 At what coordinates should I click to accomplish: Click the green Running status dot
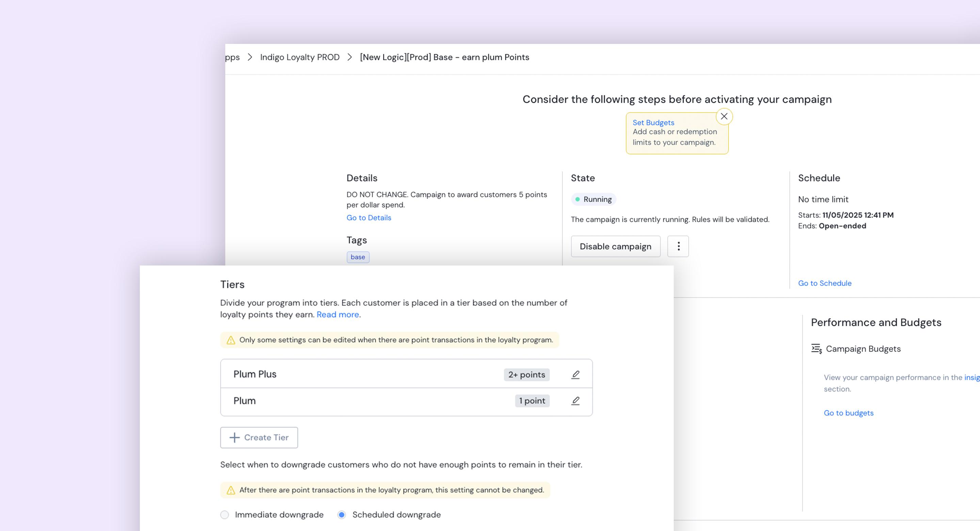pos(577,199)
